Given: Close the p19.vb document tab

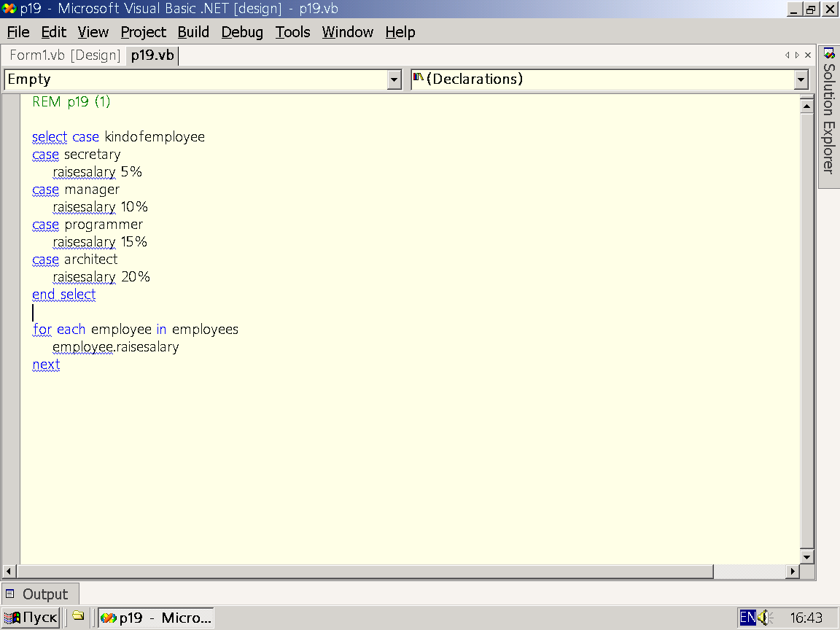Looking at the screenshot, I should click(x=807, y=55).
